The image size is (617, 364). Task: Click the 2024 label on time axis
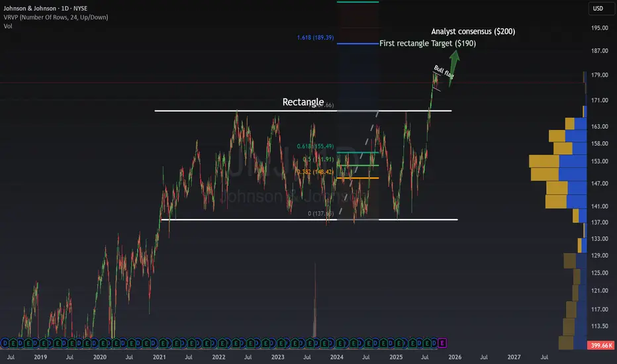pos(336,357)
